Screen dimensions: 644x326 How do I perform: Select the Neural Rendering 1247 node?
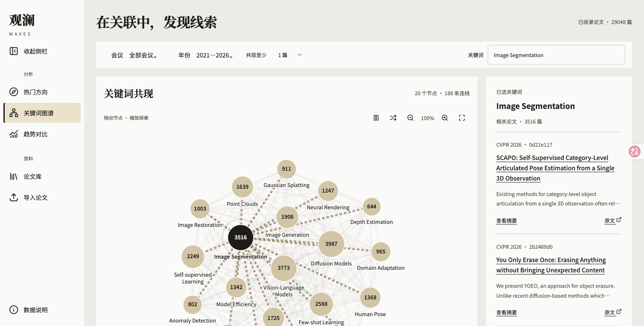click(x=328, y=191)
